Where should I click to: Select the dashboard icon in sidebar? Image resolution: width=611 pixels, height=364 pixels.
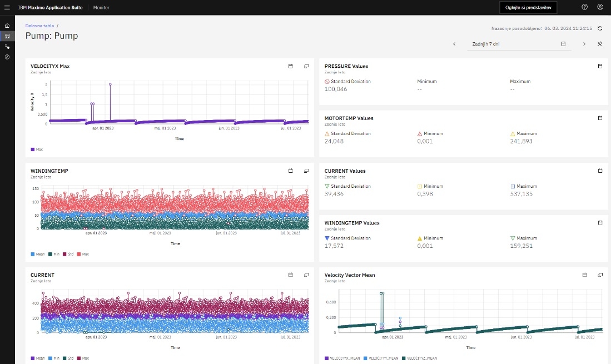pos(7,36)
